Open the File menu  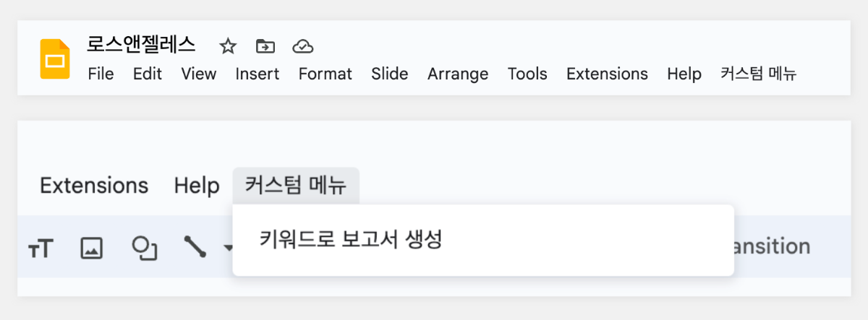[x=101, y=74]
